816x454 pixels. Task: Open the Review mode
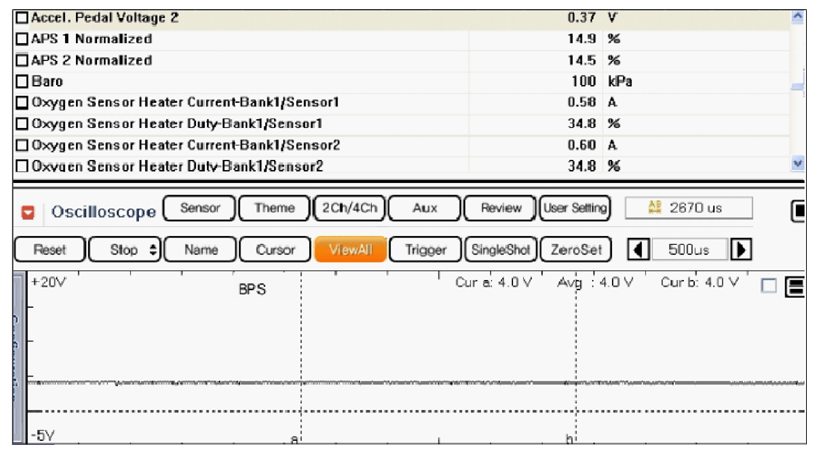pos(500,208)
